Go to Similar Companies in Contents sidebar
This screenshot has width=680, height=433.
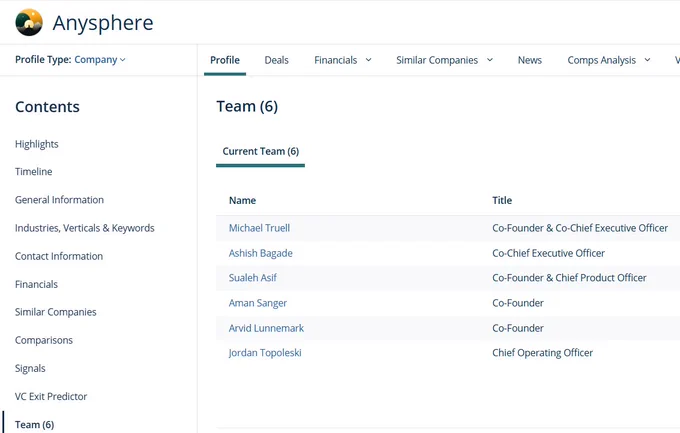[x=56, y=312]
